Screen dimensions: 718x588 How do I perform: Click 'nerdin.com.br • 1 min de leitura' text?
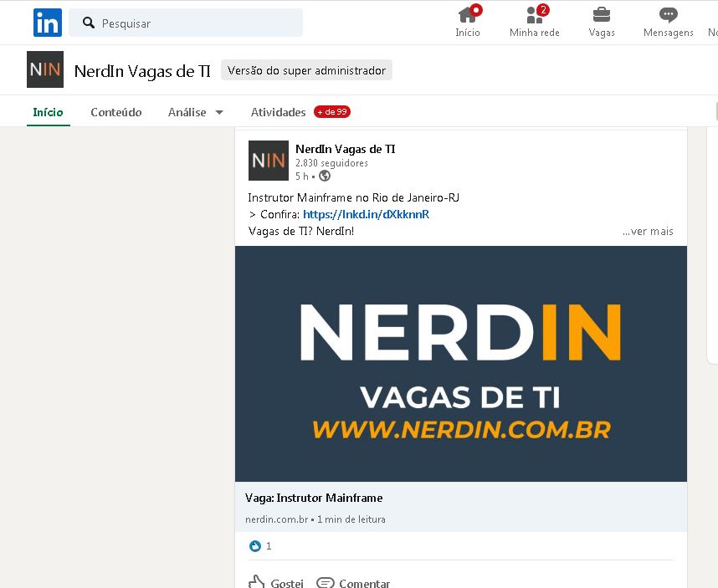tap(315, 519)
